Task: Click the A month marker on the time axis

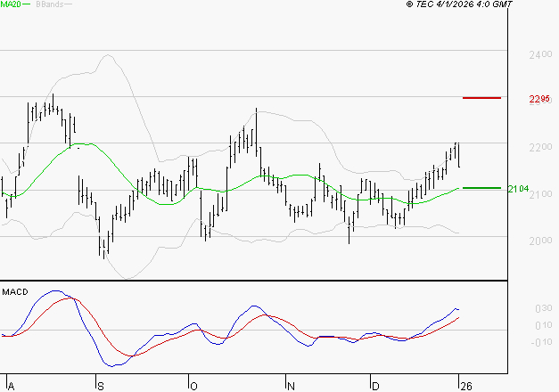Action: 11,387
